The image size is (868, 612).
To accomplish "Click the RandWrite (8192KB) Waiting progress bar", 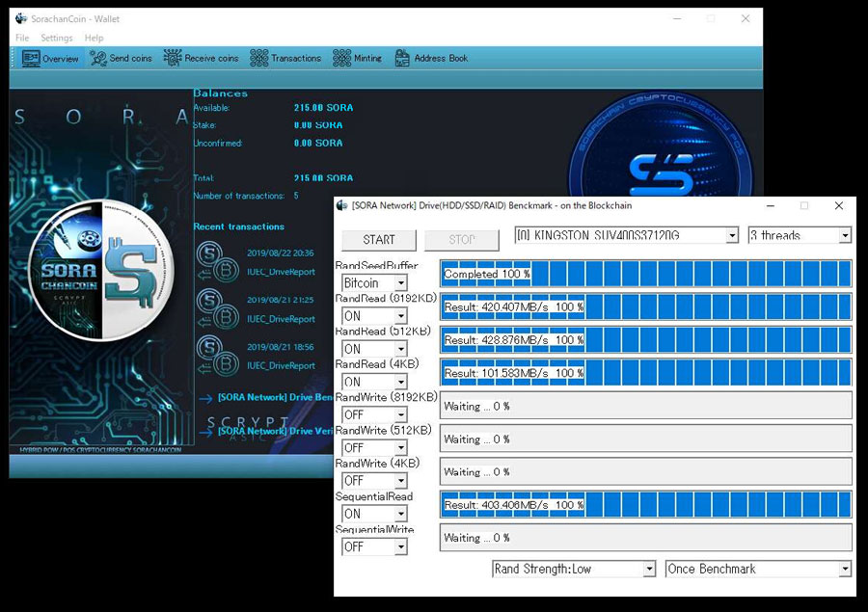I will 646,406.
